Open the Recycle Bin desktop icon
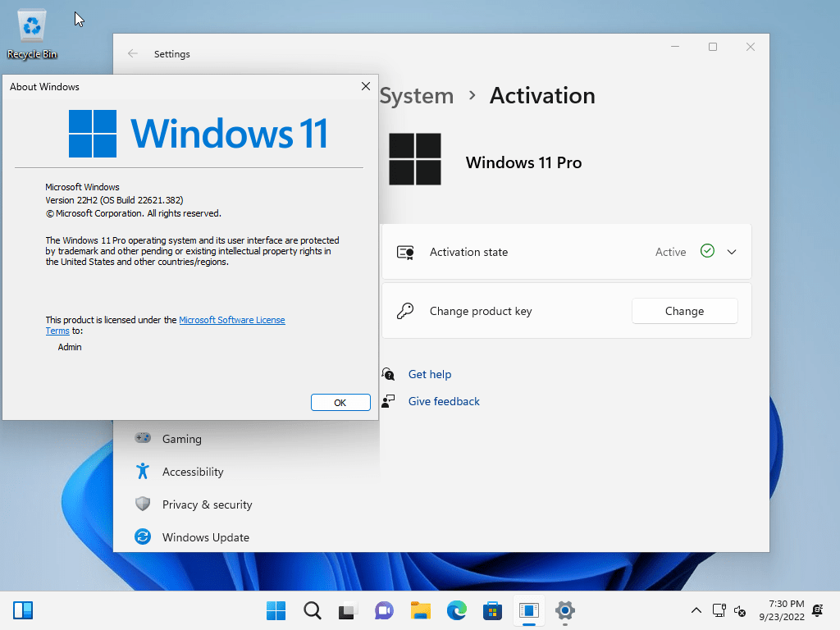 pos(32,34)
